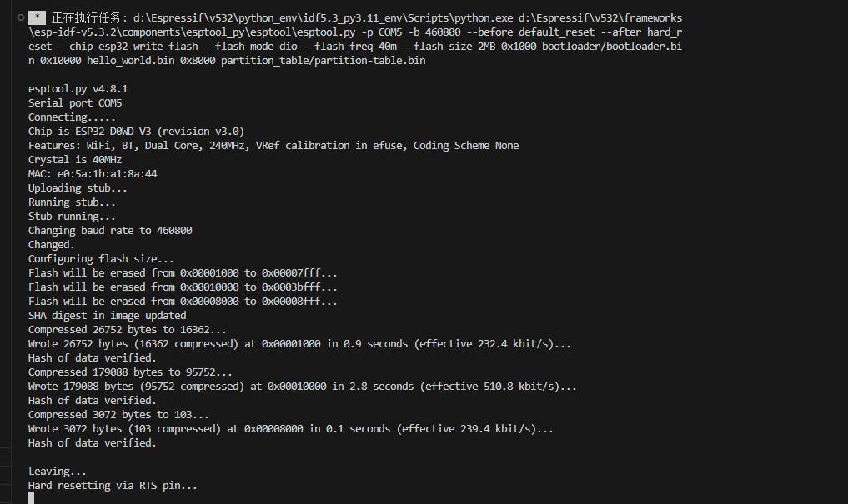
Task: Click the "Chip is ESP32-D0WD-V3" line
Action: click(136, 131)
